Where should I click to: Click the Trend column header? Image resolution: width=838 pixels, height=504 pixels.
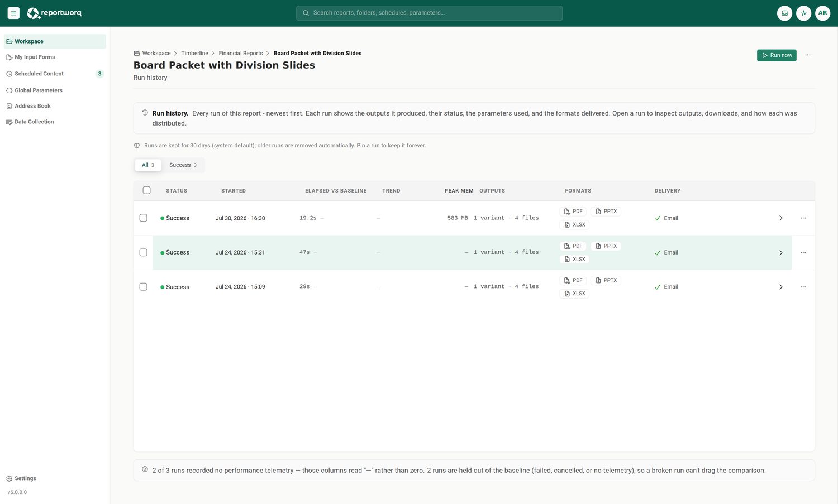391,191
